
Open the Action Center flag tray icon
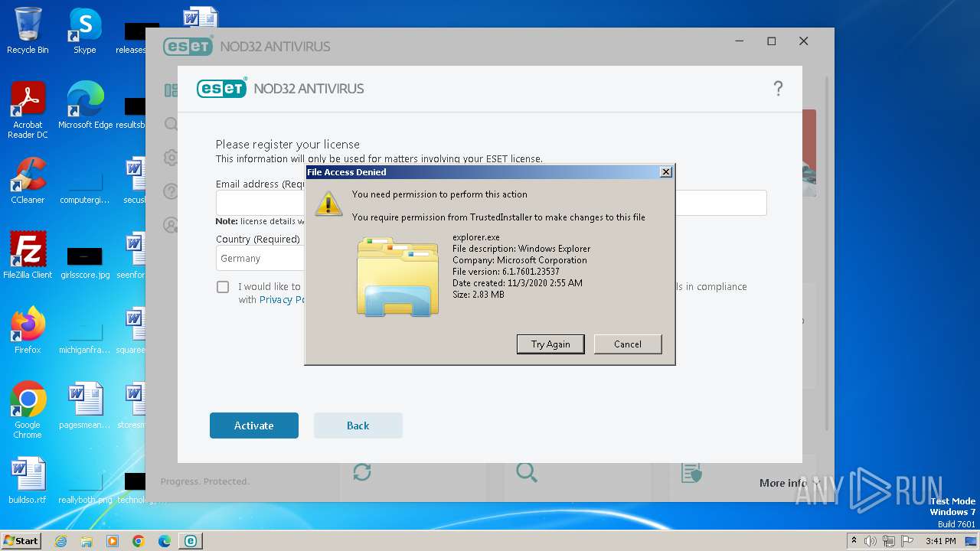pyautogui.click(x=907, y=541)
